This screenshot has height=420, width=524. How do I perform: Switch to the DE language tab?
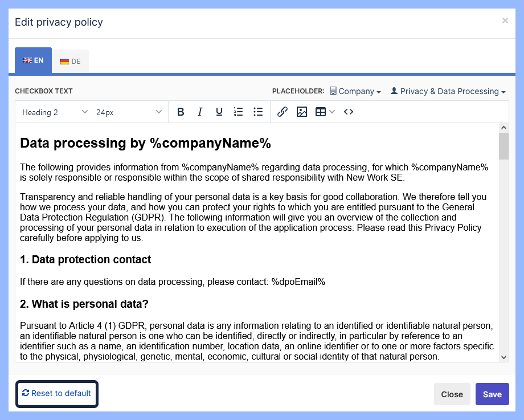coord(71,61)
